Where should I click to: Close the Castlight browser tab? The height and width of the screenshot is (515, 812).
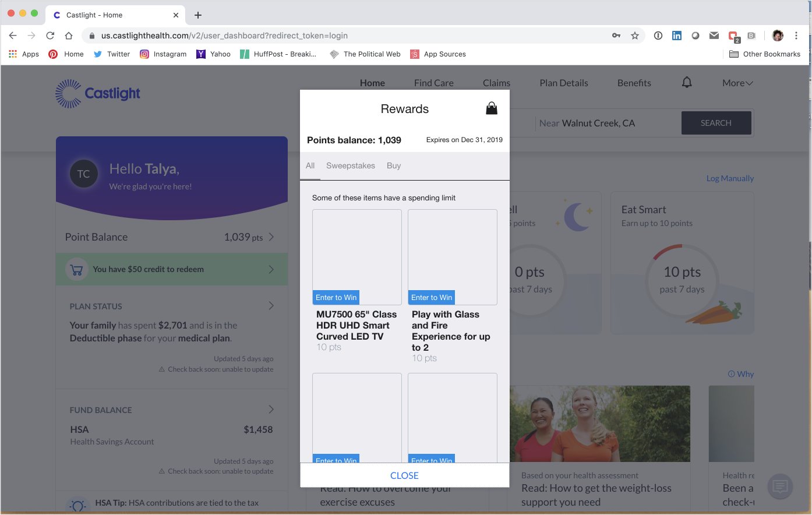click(176, 15)
